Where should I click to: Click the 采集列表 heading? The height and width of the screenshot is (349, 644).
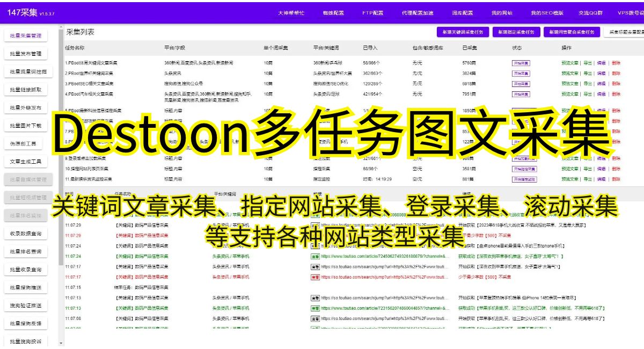pos(80,32)
